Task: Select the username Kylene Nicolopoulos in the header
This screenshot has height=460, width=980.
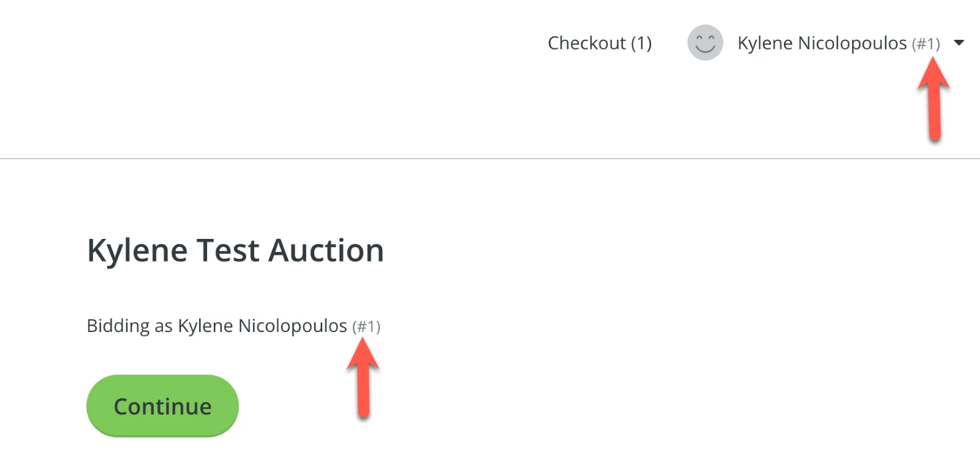Action: pyautogui.click(x=823, y=43)
